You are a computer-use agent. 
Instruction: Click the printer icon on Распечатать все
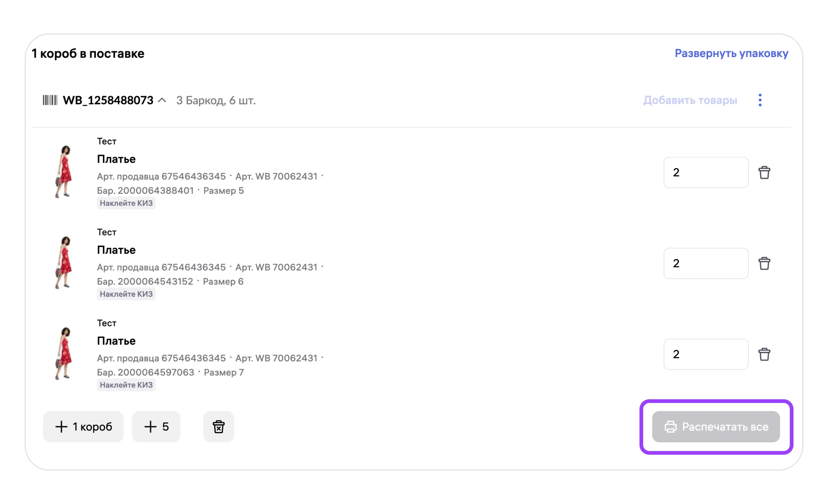coord(670,427)
